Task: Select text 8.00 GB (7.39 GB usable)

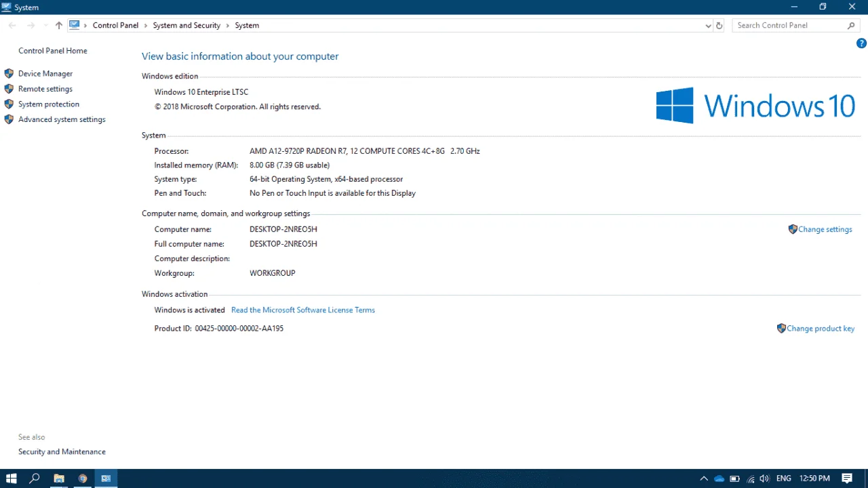Action: [x=290, y=165]
